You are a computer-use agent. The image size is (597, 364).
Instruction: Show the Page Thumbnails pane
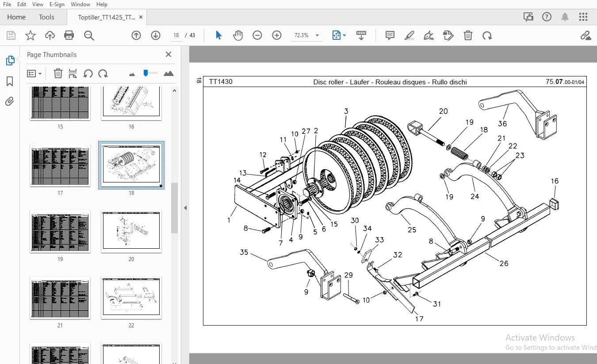click(x=10, y=61)
